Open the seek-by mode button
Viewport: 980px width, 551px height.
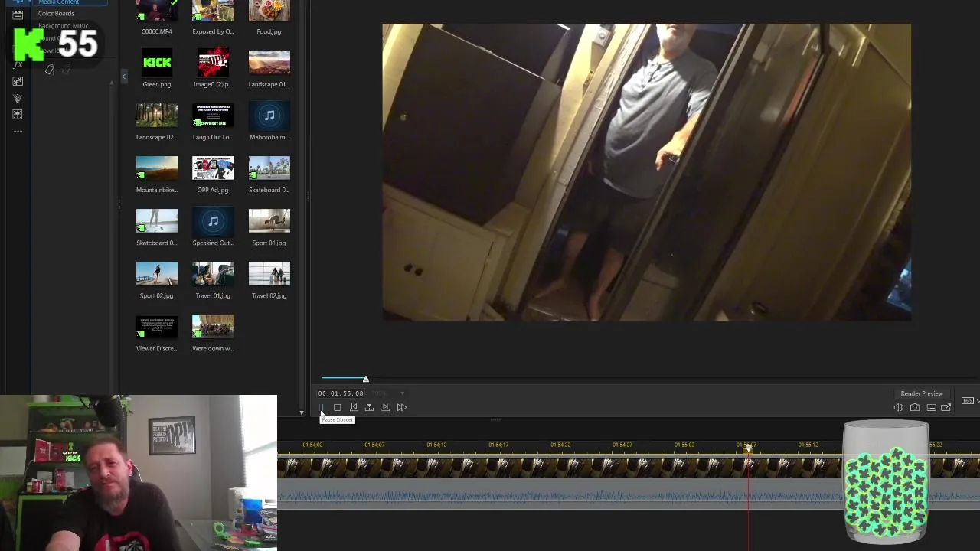coord(369,407)
